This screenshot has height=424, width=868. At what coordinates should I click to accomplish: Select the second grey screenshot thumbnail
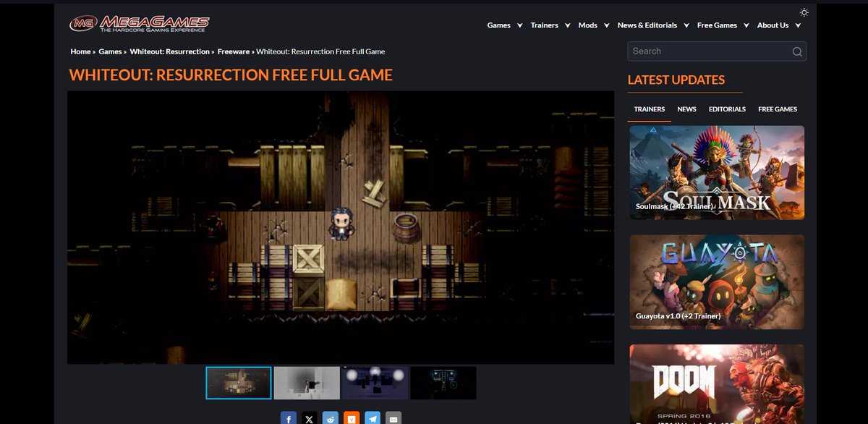pos(307,383)
